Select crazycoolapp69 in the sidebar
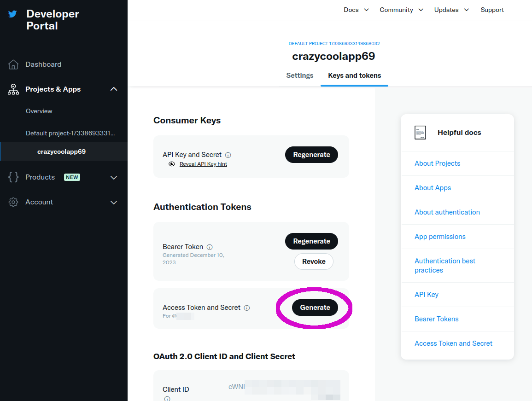Viewport: 532px width, 401px height. [x=61, y=151]
